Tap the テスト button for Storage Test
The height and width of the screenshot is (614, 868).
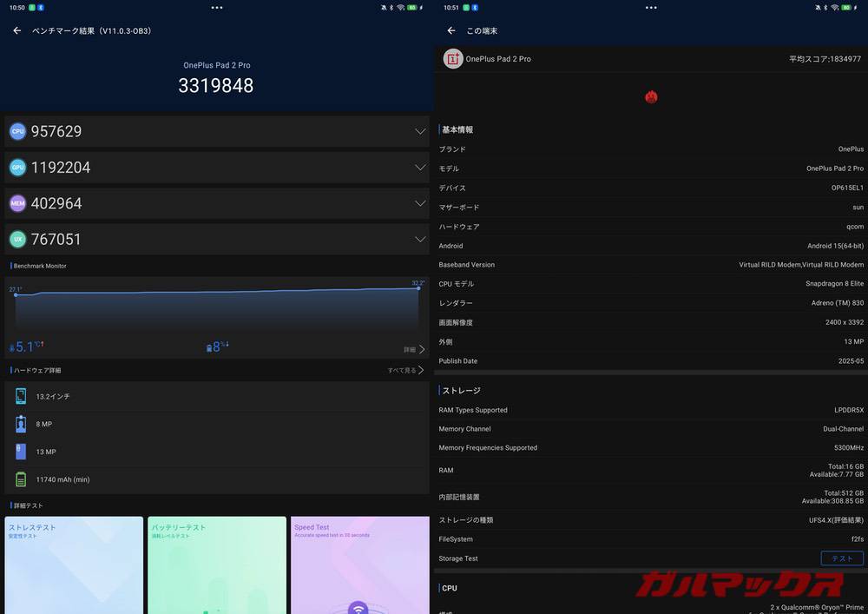coord(841,558)
